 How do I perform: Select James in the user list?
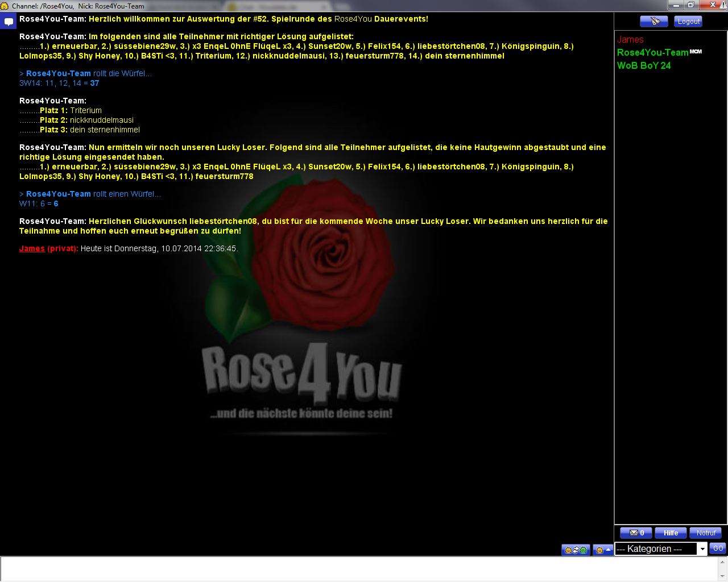(630, 40)
